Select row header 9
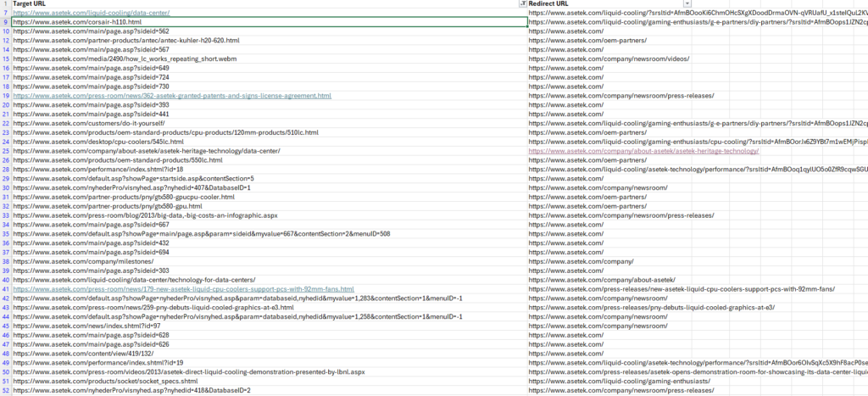Image resolution: width=868 pixels, height=396 pixels. [x=6, y=22]
